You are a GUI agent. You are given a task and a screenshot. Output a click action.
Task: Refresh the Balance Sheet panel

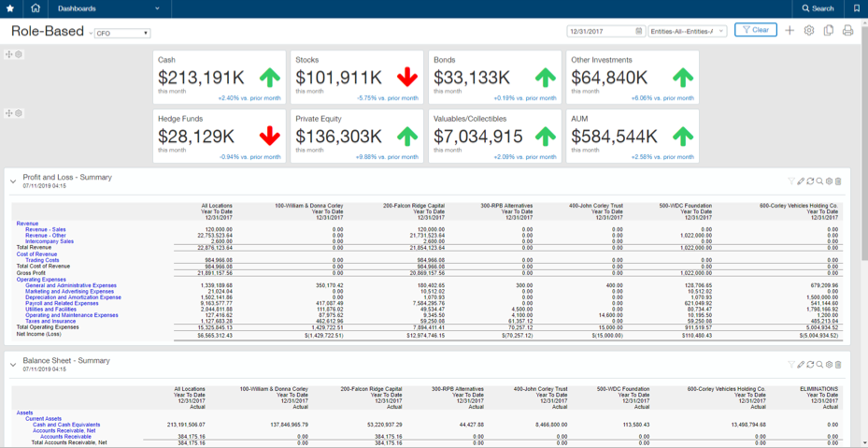coord(810,364)
